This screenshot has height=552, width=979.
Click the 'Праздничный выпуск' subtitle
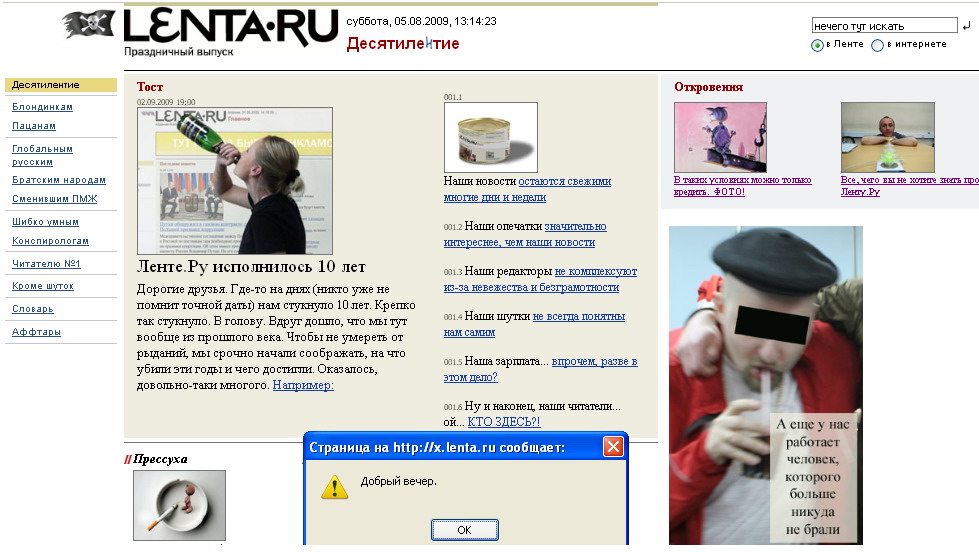click(179, 52)
